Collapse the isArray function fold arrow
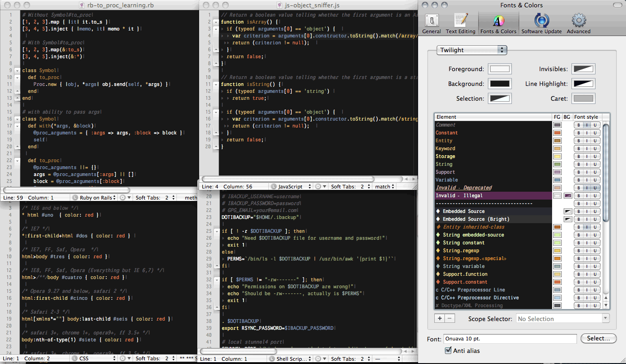Viewport: 626px width, 364px height. point(216,22)
